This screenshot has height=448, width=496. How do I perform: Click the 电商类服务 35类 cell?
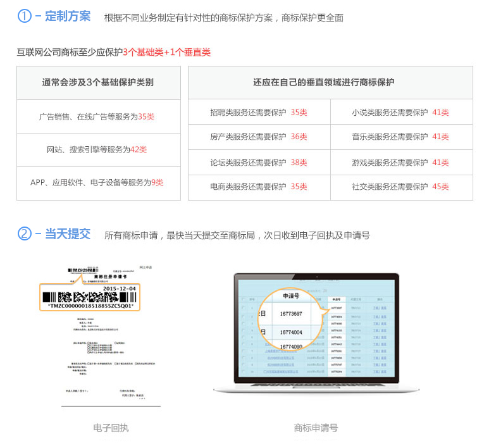259,187
